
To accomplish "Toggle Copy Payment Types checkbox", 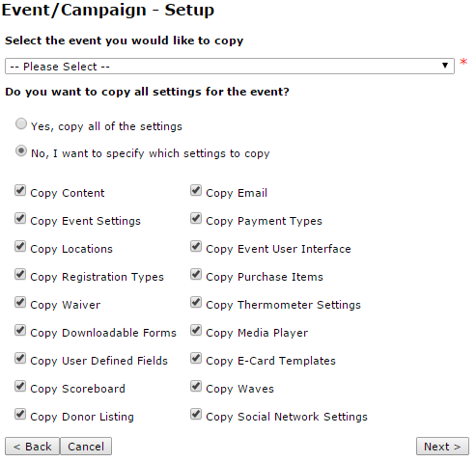I will pos(196,218).
